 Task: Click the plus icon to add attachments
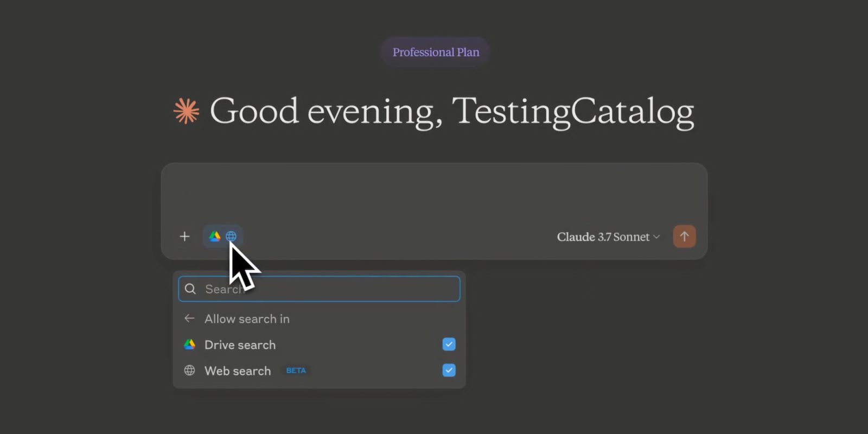[x=184, y=237]
